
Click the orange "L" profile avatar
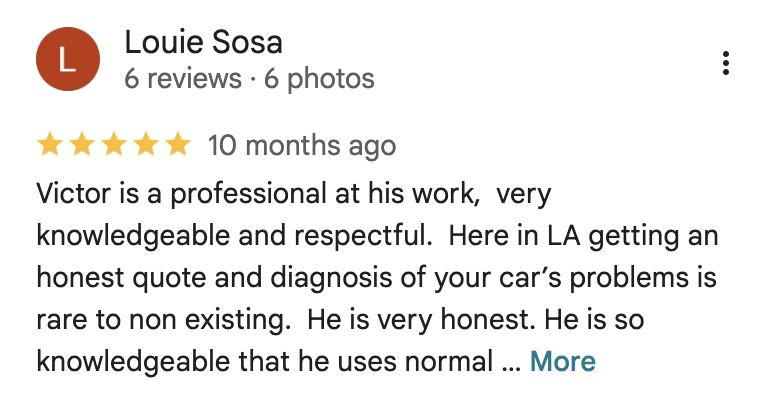pyautogui.click(x=68, y=59)
